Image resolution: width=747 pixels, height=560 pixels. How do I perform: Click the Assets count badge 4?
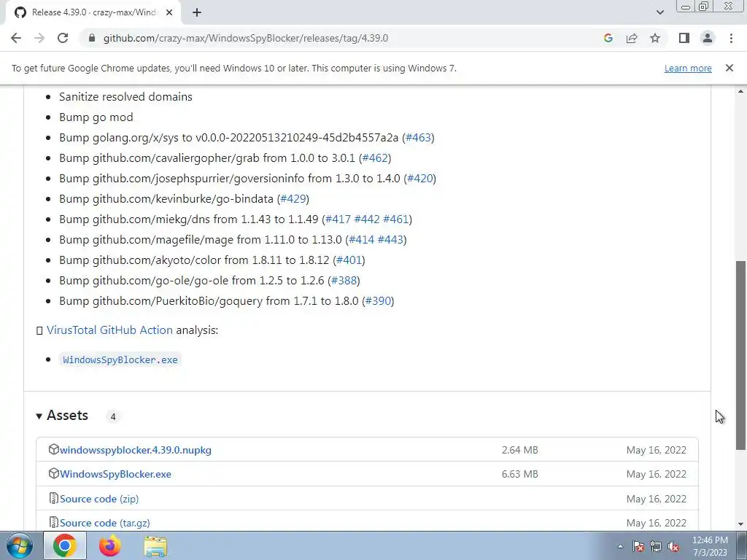113,416
